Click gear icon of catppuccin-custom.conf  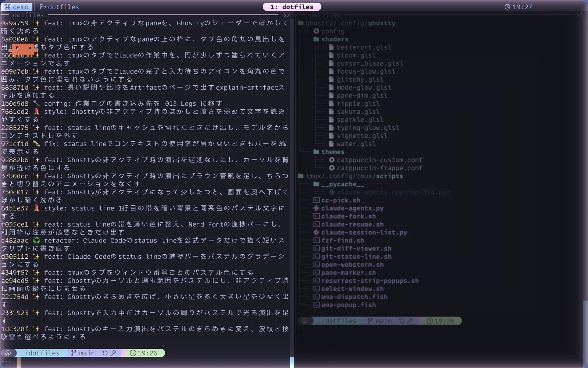click(x=331, y=160)
